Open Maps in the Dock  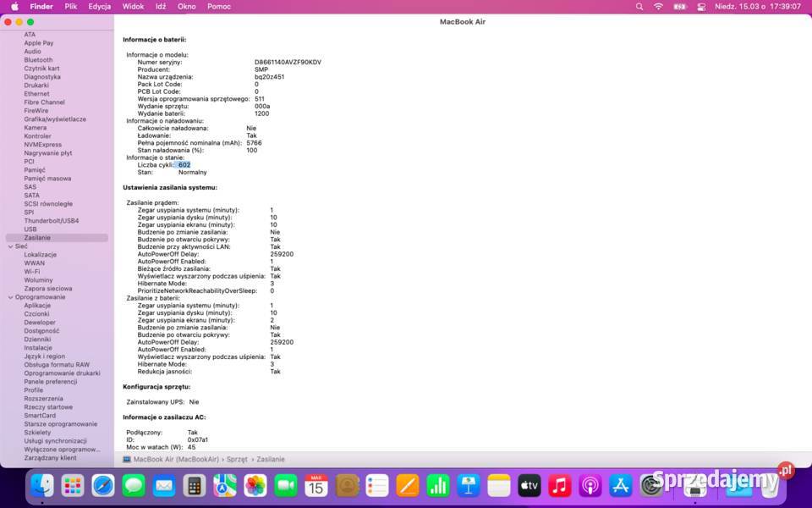(225, 486)
